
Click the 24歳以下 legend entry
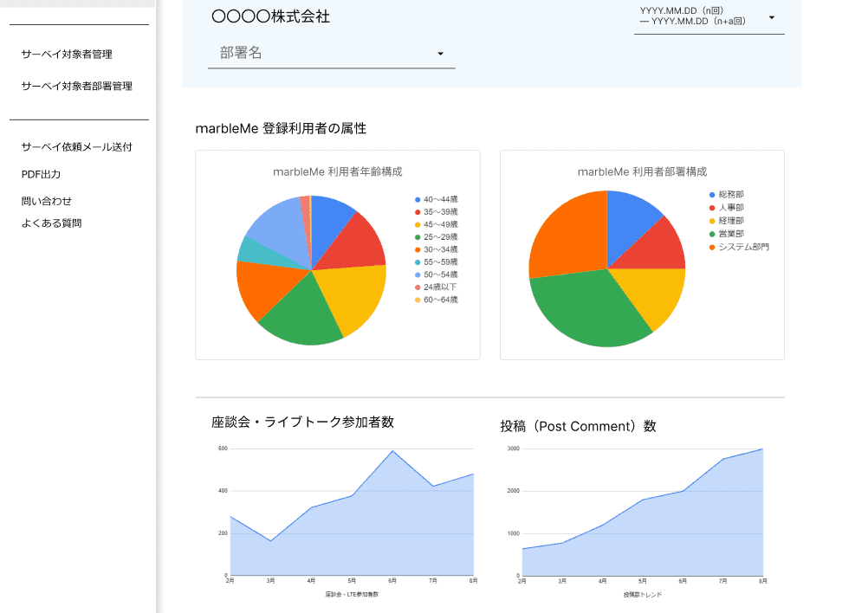click(x=436, y=287)
